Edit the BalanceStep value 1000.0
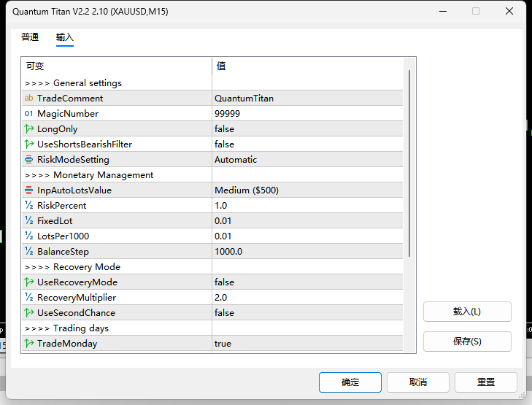Screen dimensions: 532x405 click(x=307, y=251)
